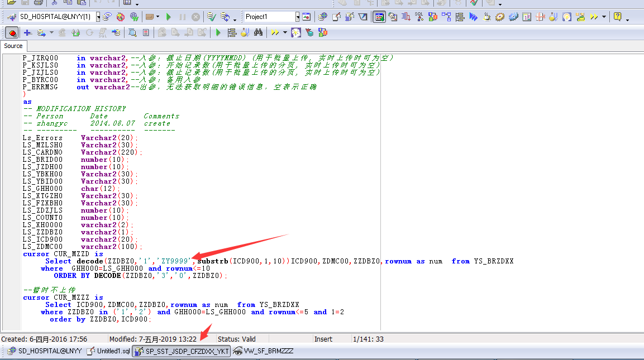This screenshot has height=360, width=644.
Task: Click the flask test icon left of binoculars
Action: point(245,32)
